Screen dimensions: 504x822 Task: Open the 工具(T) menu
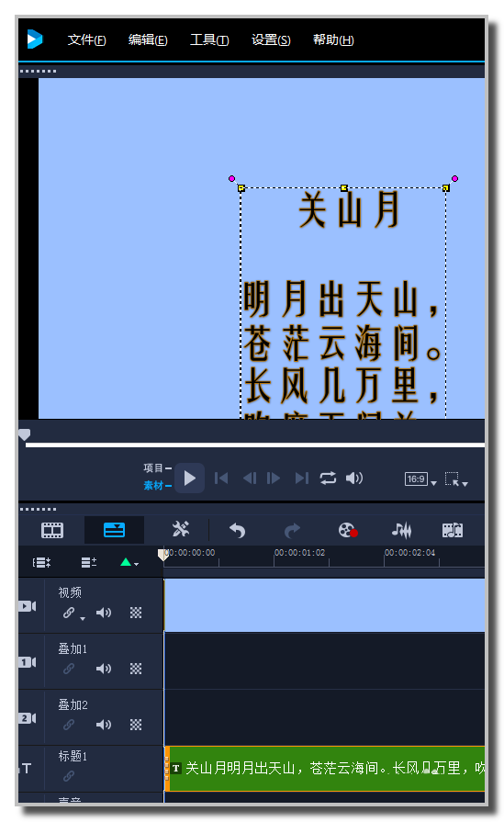[x=209, y=39]
